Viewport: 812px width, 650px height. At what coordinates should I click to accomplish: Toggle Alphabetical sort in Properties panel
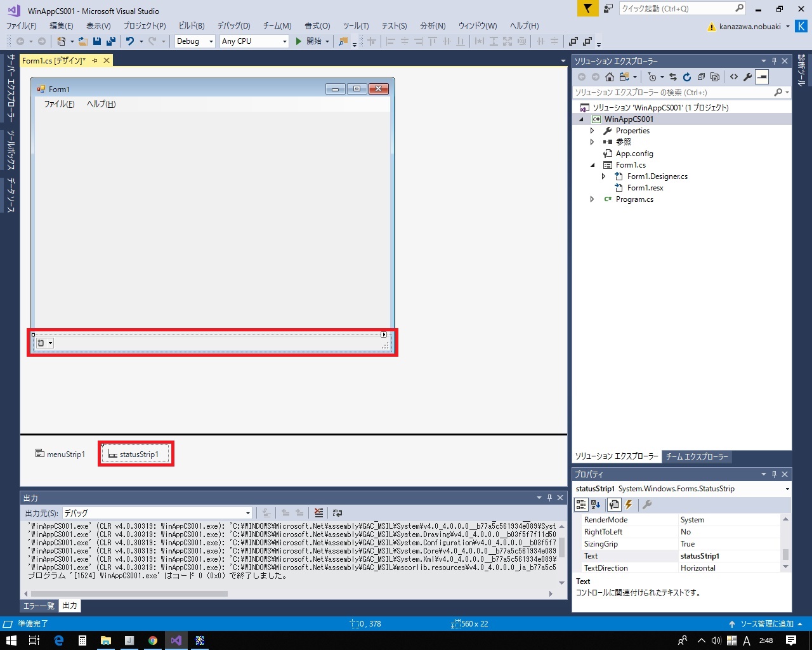[596, 505]
